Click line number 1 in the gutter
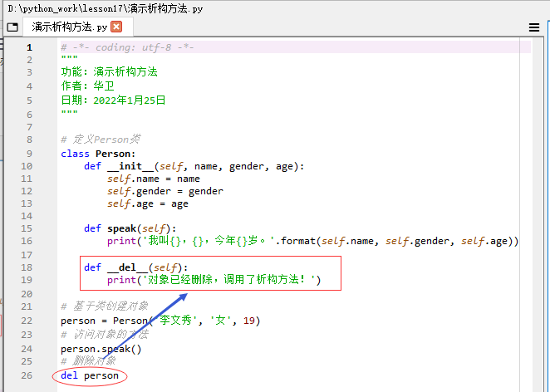This screenshot has height=392, width=550. [29, 47]
